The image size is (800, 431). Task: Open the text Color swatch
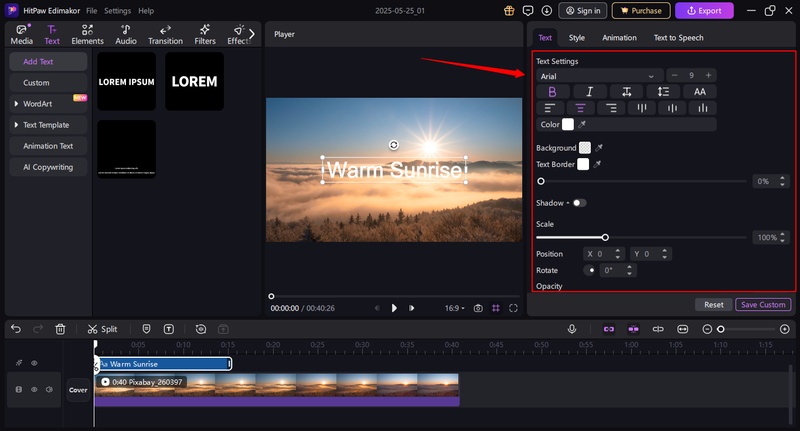pos(568,124)
